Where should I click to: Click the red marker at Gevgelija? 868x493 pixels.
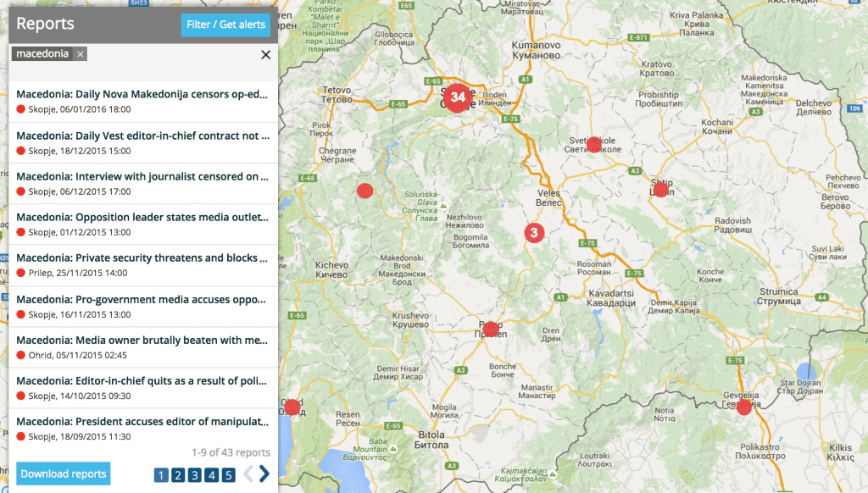(x=744, y=407)
